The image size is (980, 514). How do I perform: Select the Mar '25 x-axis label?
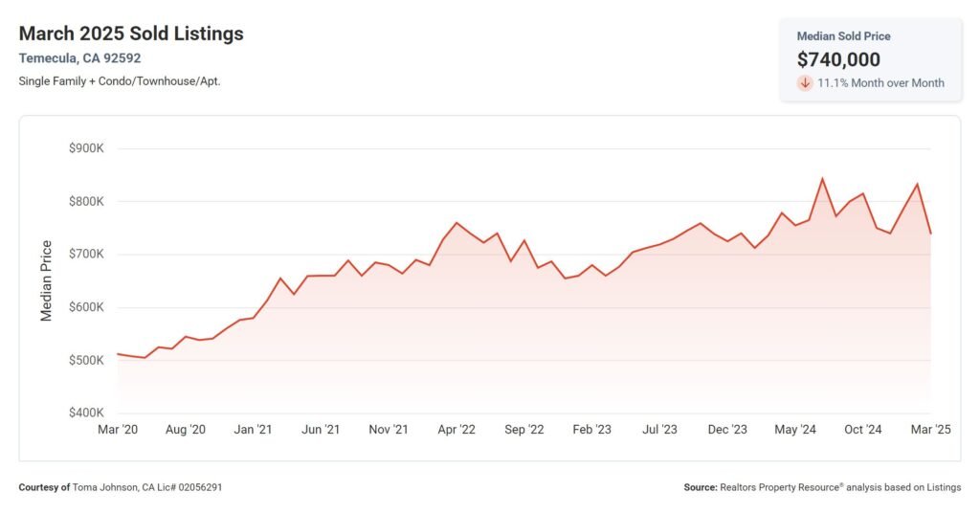click(x=929, y=430)
